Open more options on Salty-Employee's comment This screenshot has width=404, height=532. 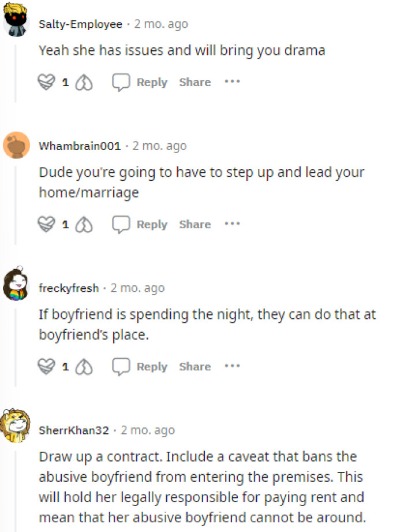[232, 81]
